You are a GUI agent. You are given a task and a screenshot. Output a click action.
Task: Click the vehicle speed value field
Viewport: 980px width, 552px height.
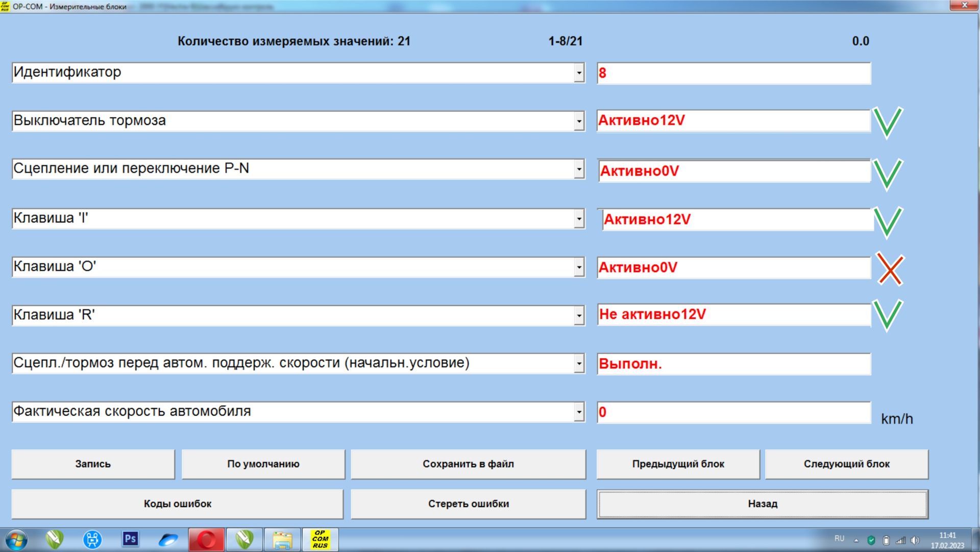click(733, 412)
